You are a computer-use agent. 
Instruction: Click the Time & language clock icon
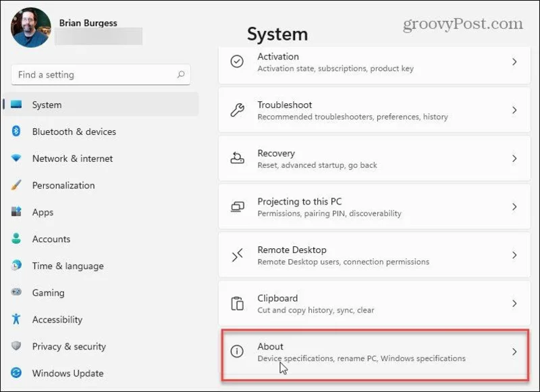[x=16, y=265]
